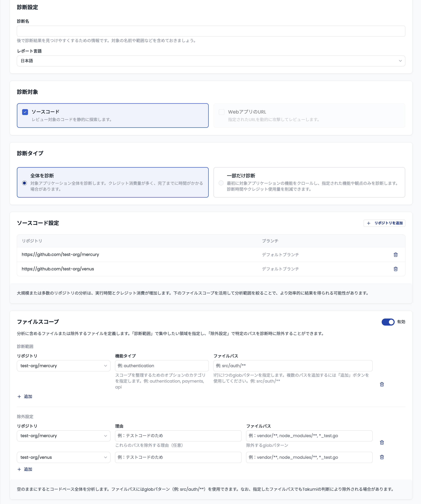Delete the test-org/venus repository row
This screenshot has height=504, width=421.
coord(396,269)
